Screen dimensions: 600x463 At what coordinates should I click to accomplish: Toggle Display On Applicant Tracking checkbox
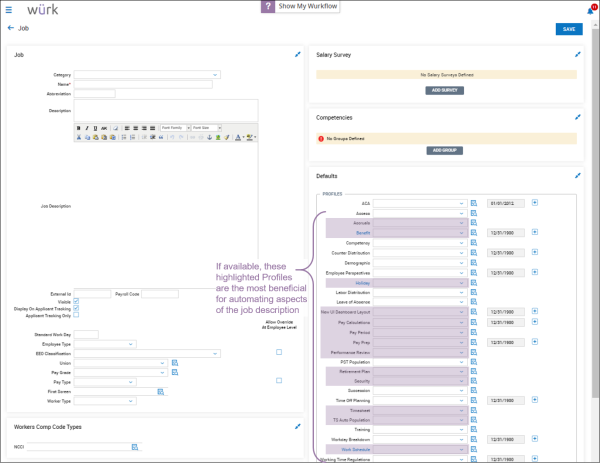click(x=76, y=308)
